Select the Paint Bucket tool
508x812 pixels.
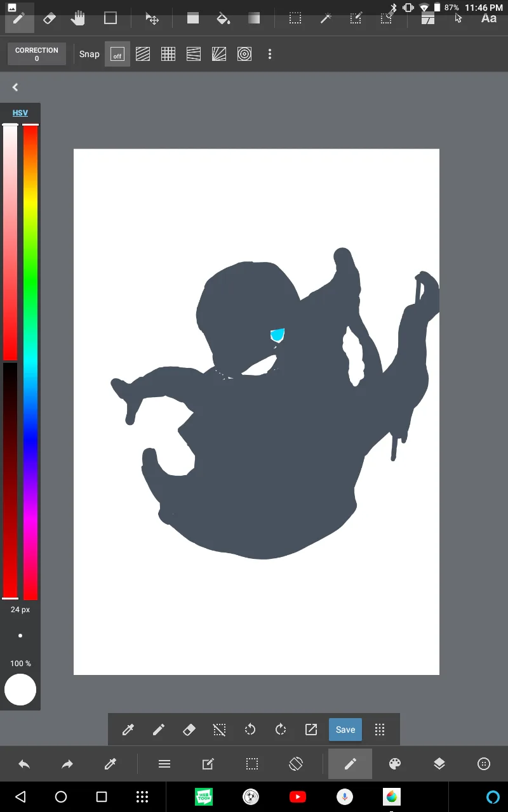coord(224,18)
